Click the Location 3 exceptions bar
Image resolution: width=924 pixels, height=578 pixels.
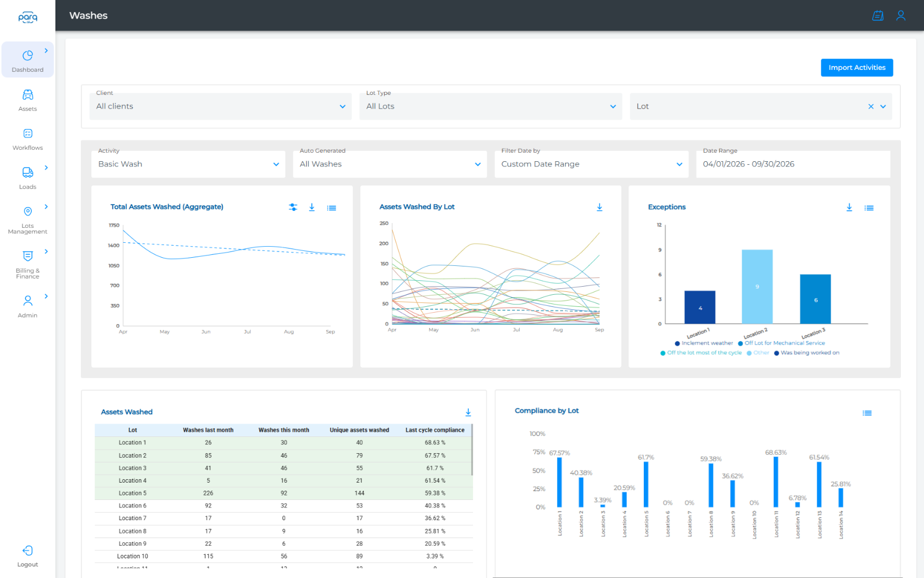(x=815, y=299)
